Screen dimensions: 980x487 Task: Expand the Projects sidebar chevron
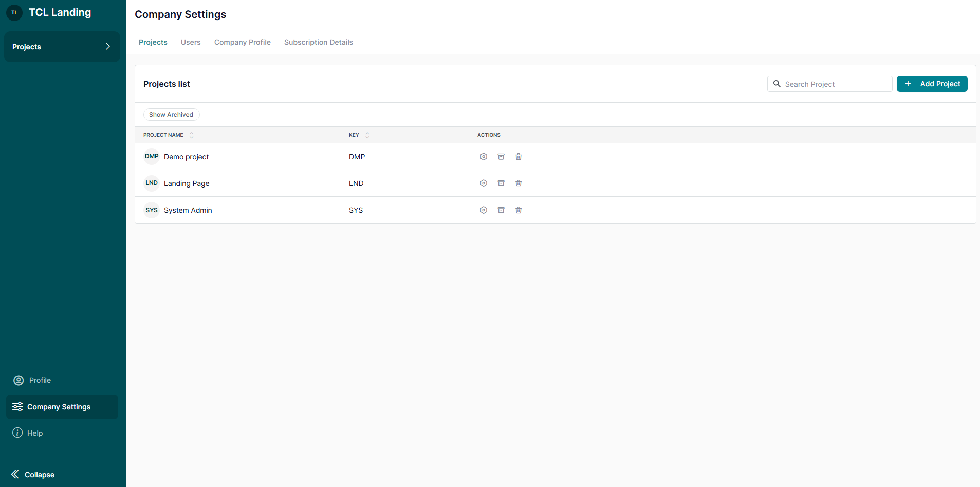(108, 46)
